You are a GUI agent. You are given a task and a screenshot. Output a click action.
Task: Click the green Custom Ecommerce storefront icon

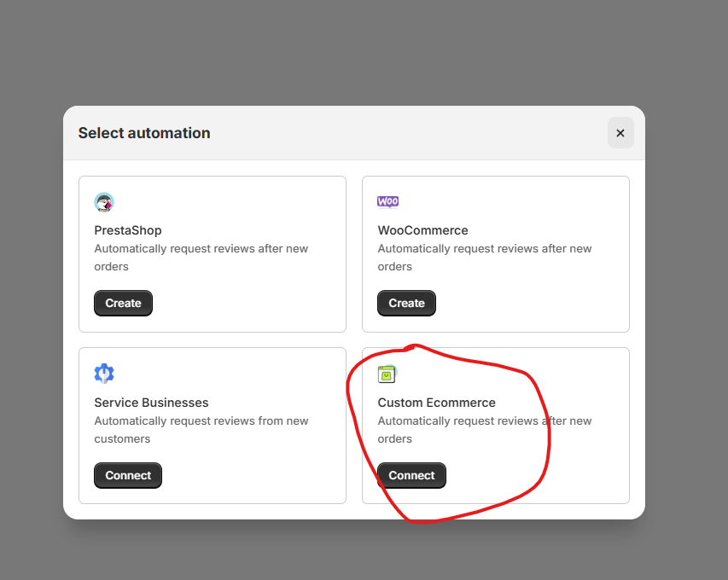point(387,374)
